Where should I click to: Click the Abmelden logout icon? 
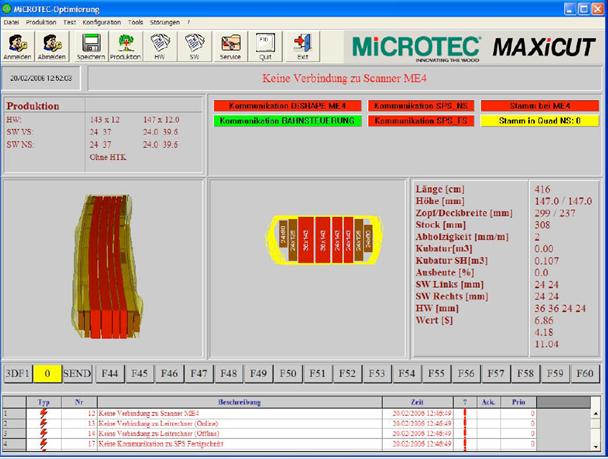(54, 46)
